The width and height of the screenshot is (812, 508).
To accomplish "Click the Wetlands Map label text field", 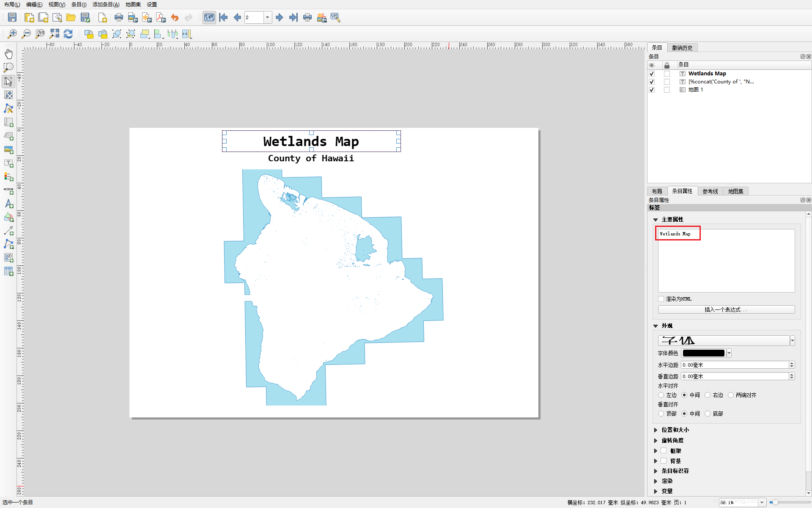I will click(726, 260).
